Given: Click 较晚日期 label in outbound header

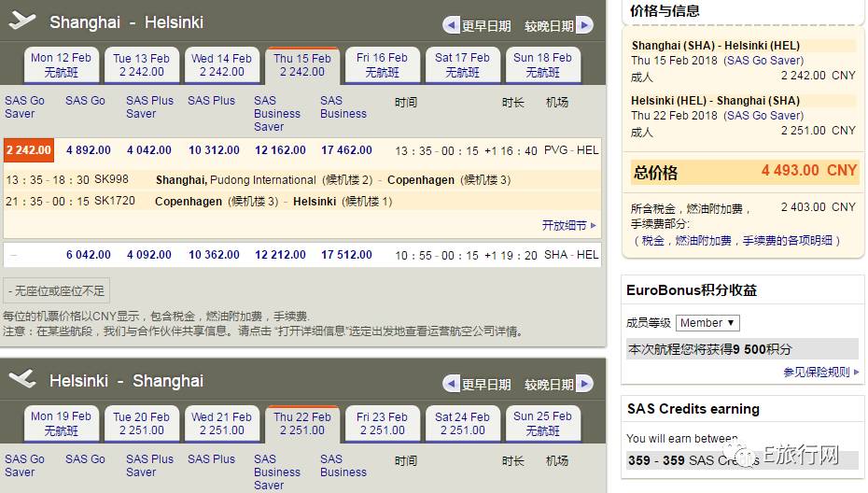Looking at the screenshot, I should [549, 26].
